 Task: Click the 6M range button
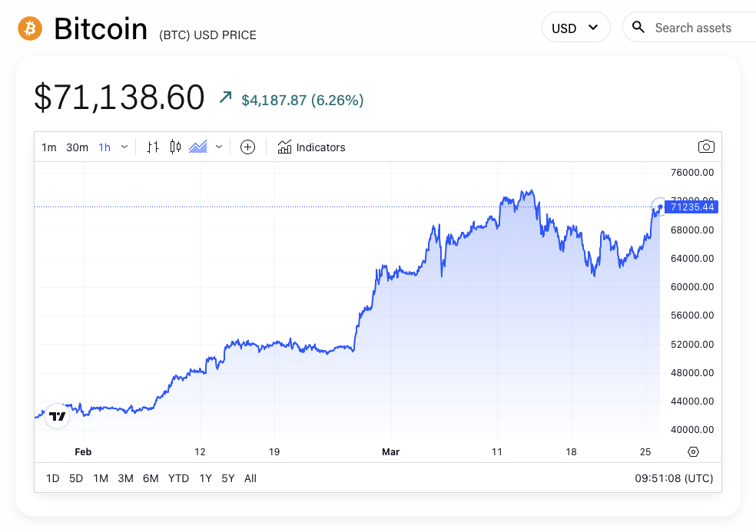(x=150, y=477)
